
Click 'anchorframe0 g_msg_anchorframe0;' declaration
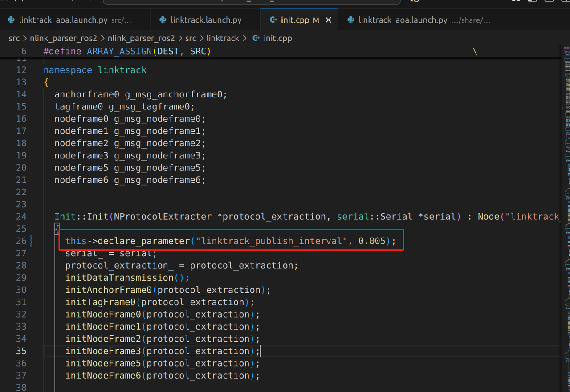141,94
